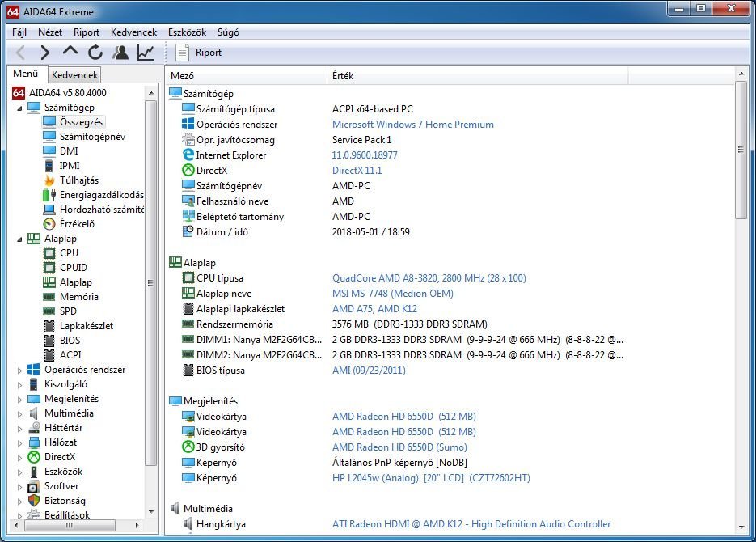Open the Súgó menu
The height and width of the screenshot is (542, 756).
228,32
